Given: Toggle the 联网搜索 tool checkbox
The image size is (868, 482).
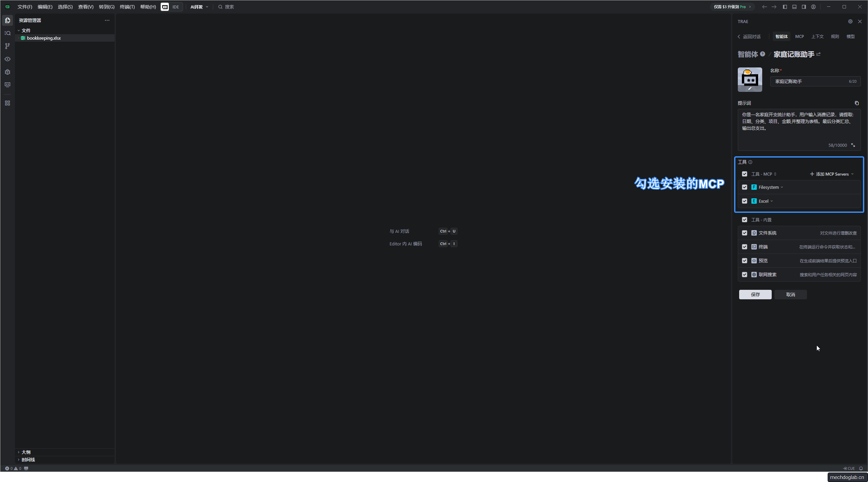Looking at the screenshot, I should (745, 275).
